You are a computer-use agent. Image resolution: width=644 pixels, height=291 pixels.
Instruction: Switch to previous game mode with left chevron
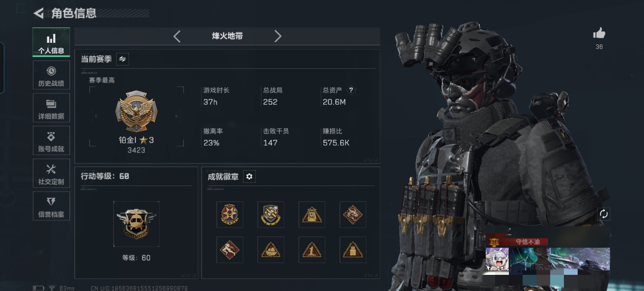click(x=177, y=36)
